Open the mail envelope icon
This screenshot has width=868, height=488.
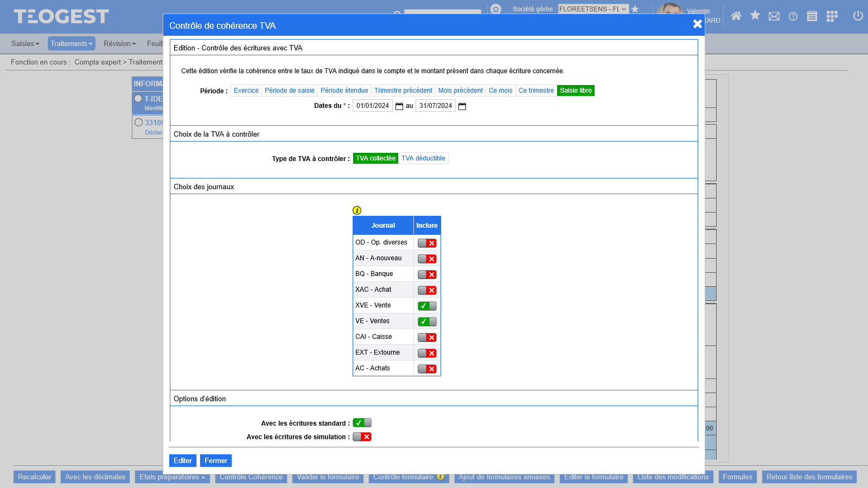click(774, 16)
